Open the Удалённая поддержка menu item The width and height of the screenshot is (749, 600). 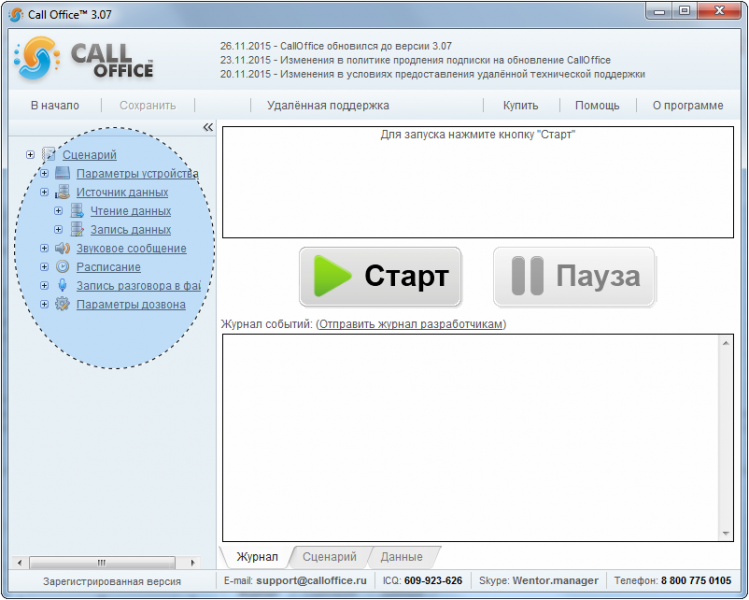(328, 105)
